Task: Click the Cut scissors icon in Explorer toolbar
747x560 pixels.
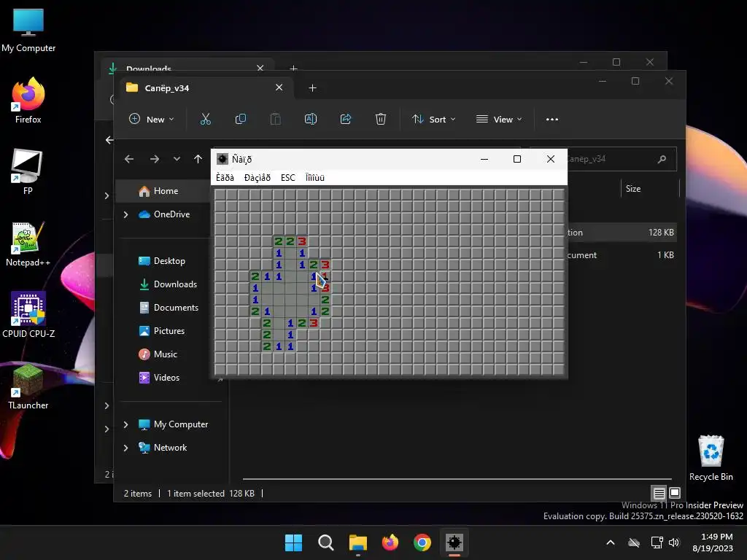Action: coord(205,119)
